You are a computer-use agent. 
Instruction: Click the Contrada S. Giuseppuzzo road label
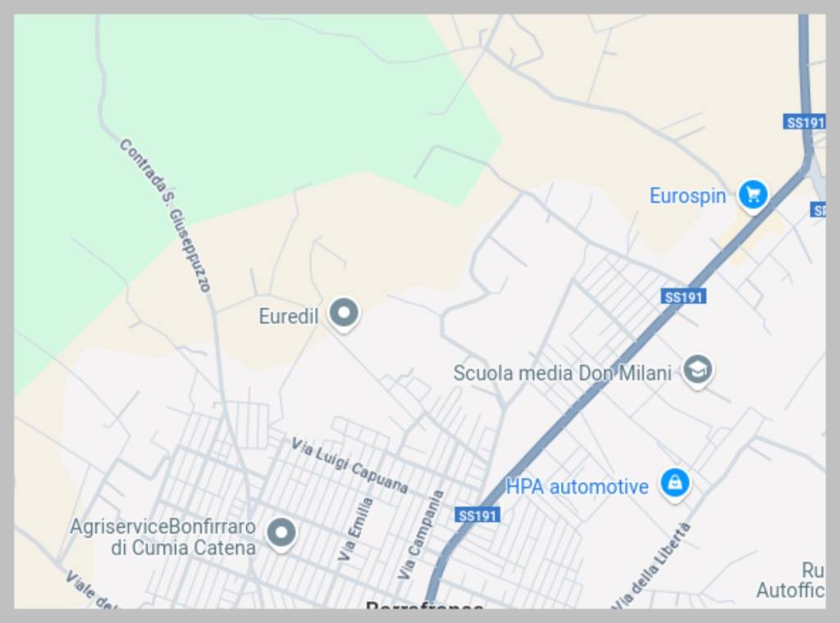coord(165,215)
